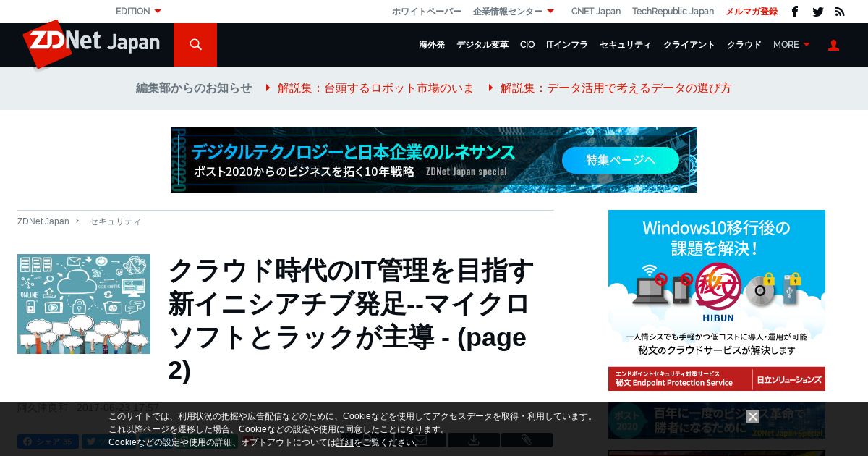Open ZDNet Japan Facebook page icon
The image size is (868, 456).
(795, 12)
